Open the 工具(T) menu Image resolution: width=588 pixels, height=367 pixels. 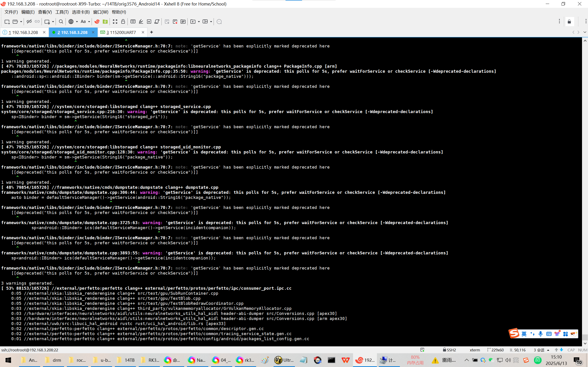coord(62,12)
